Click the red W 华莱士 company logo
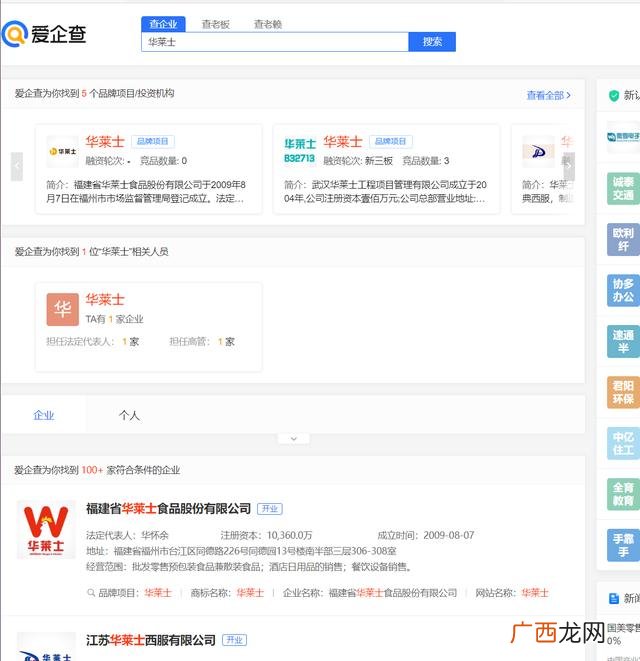 pyautogui.click(x=46, y=530)
